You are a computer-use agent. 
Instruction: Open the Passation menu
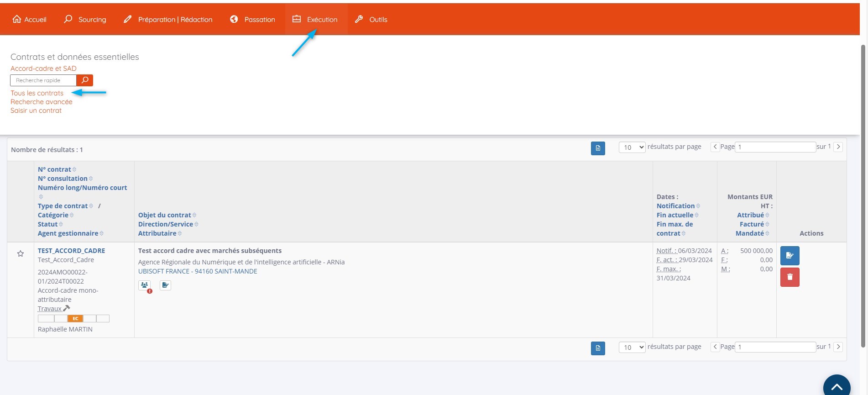click(x=253, y=20)
